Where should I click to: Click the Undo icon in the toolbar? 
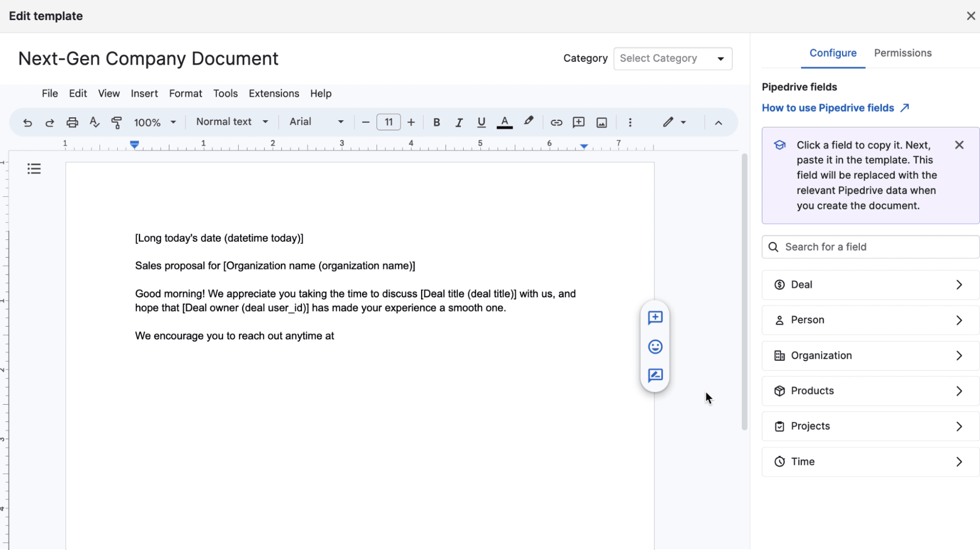[27, 122]
